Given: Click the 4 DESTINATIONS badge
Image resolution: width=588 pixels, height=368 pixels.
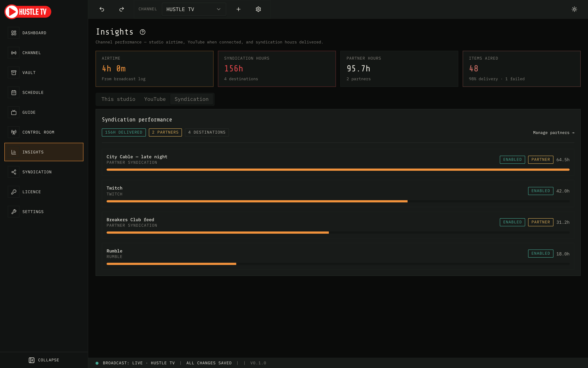Looking at the screenshot, I should 207,132.
